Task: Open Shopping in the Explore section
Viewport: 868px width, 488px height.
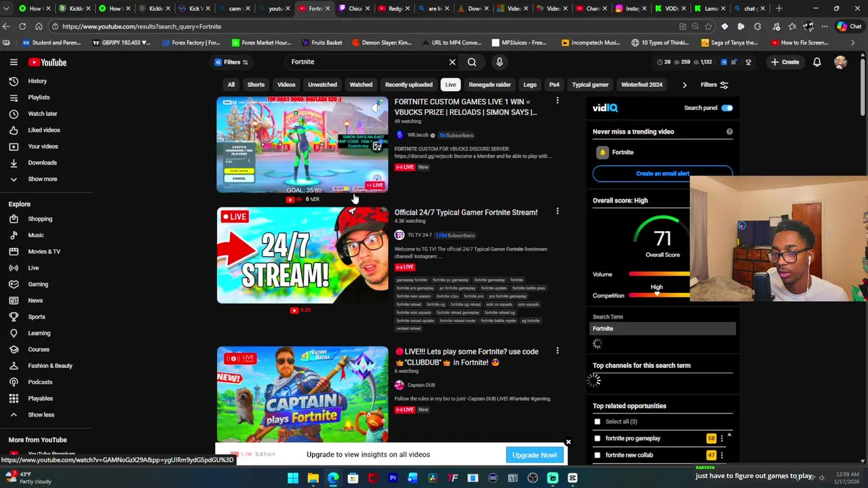Action: pos(40,219)
